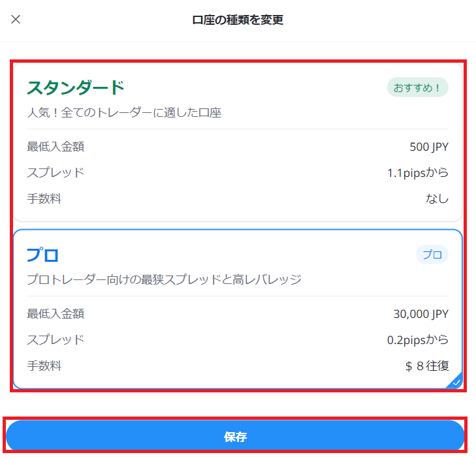Click the standard account description text
Image resolution: width=476 pixels, height=457 pixels.
coord(124,112)
